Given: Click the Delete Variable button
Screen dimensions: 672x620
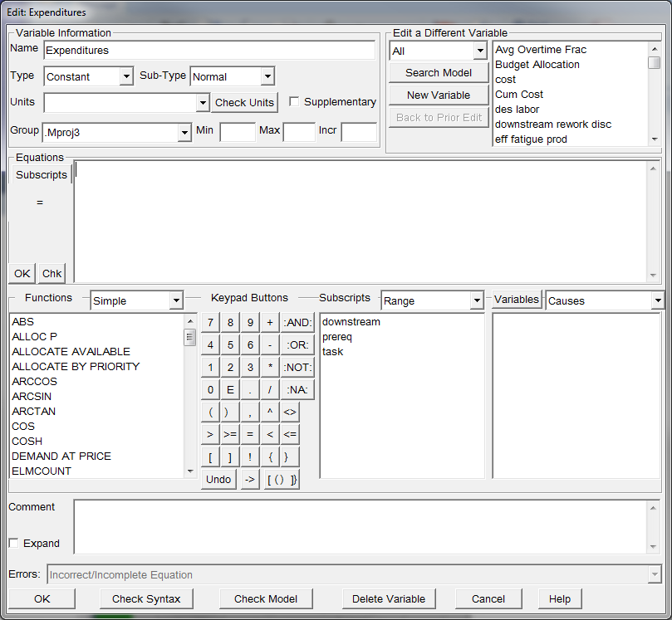Looking at the screenshot, I should (x=388, y=598).
